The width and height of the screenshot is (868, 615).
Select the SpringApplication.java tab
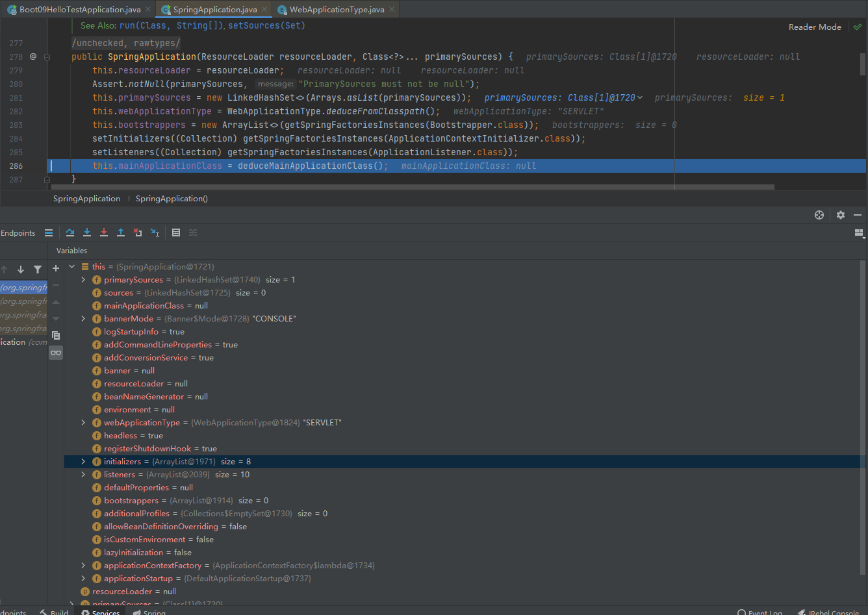coord(214,10)
